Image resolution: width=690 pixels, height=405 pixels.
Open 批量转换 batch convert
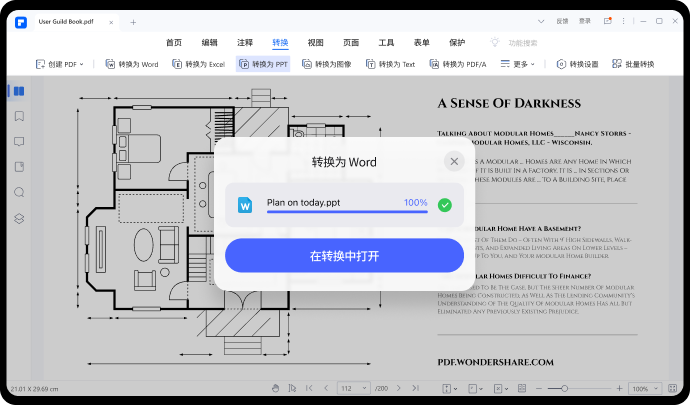coord(633,64)
